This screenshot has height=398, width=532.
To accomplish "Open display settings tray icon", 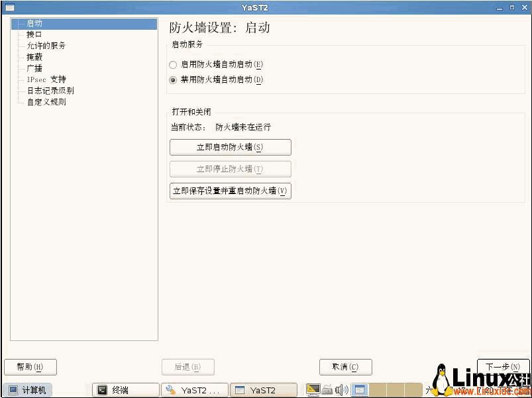I will [x=313, y=390].
